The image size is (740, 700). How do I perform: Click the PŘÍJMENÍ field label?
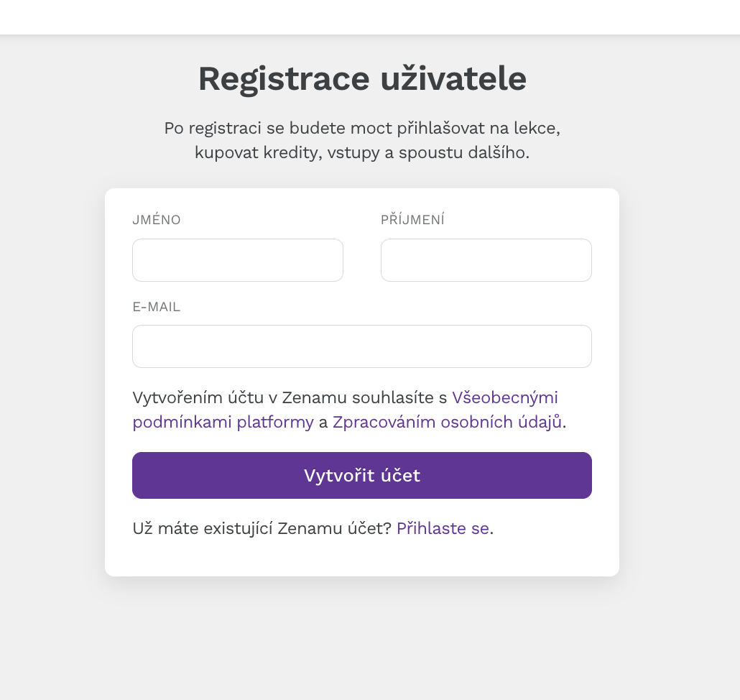[x=412, y=220]
